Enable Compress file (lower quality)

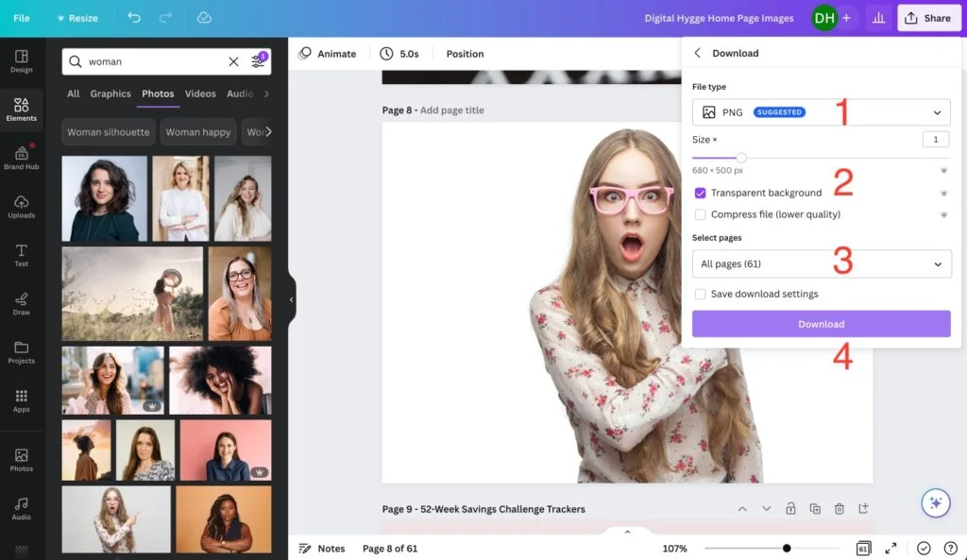click(x=700, y=214)
